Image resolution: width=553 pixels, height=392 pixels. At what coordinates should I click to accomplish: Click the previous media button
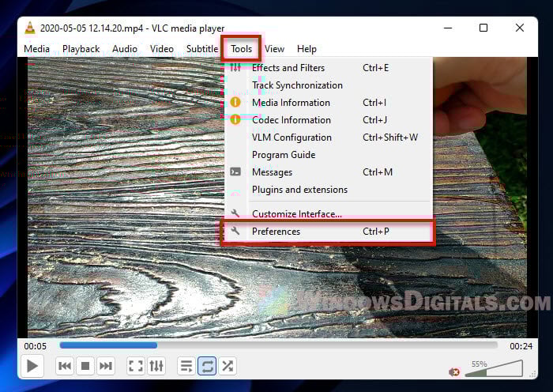65,366
